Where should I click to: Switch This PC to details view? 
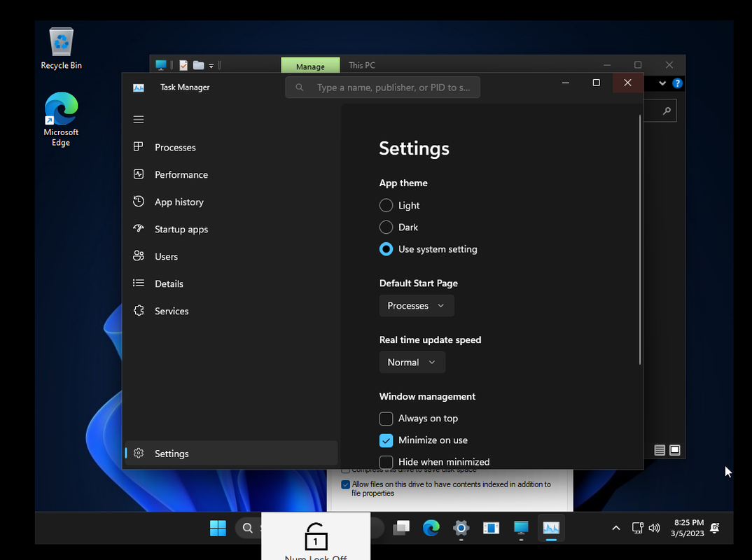click(x=660, y=450)
